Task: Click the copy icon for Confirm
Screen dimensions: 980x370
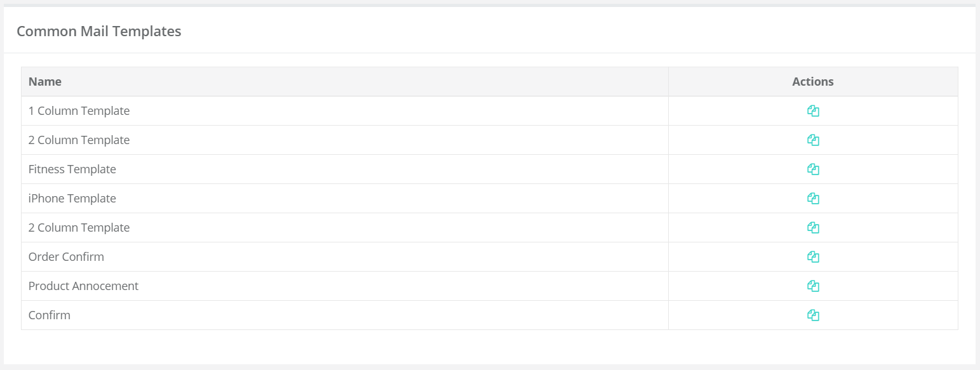Action: click(x=813, y=315)
